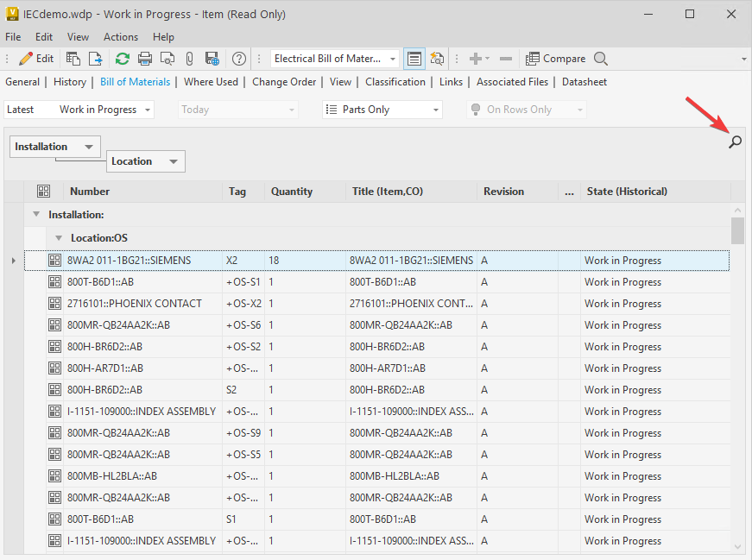The width and height of the screenshot is (752, 560).
Task: Click the paperclip attachments icon
Action: point(189,59)
